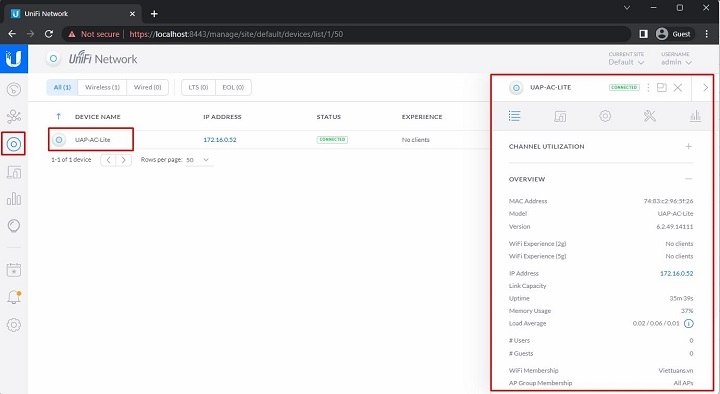Open the Topology sidebar icon
The image size is (720, 394).
click(x=14, y=117)
